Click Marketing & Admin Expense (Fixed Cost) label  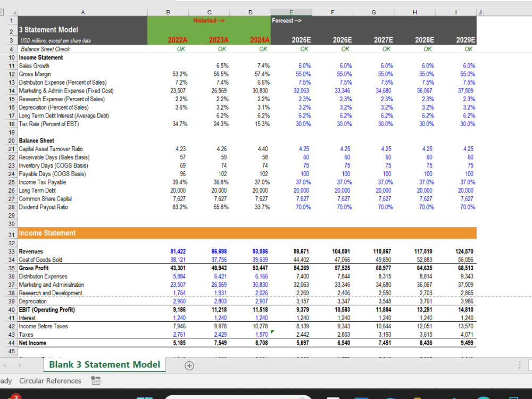click(x=66, y=90)
